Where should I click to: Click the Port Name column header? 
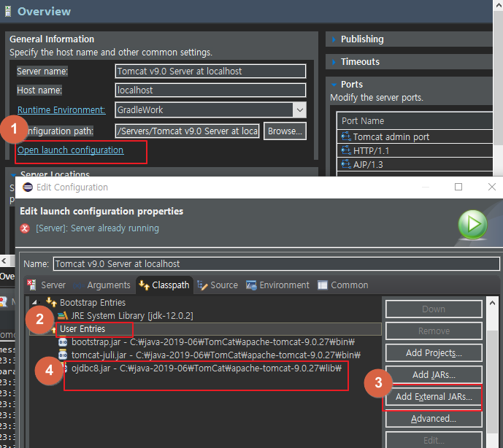pos(415,121)
